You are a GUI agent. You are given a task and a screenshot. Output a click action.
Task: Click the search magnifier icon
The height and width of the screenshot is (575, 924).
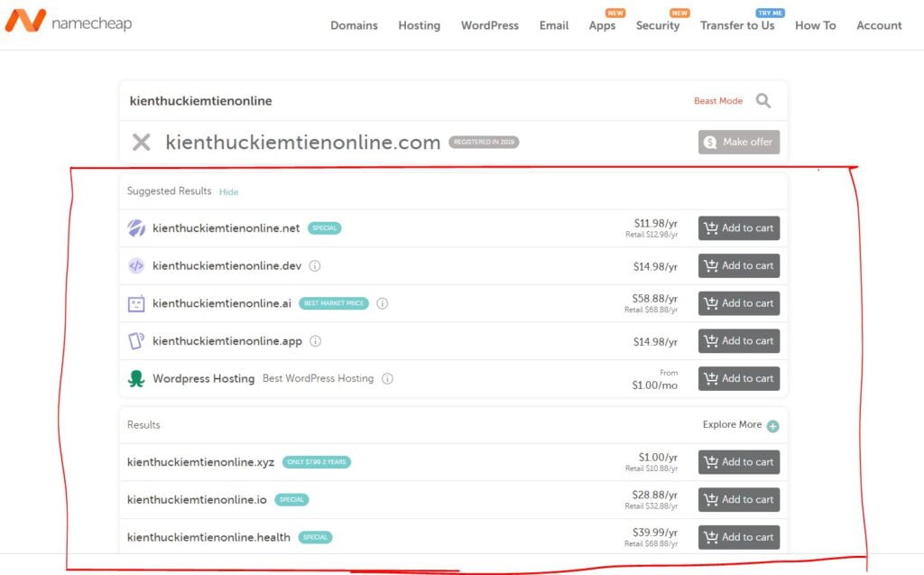763,101
